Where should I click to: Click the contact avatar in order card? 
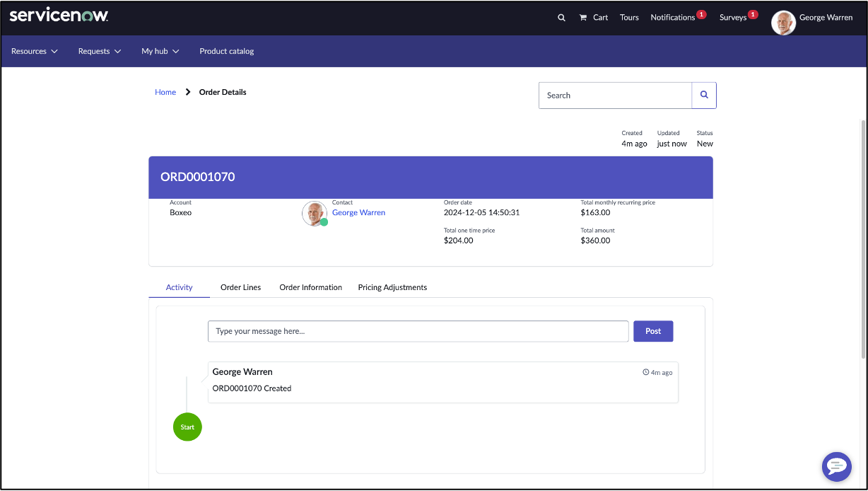(x=315, y=213)
